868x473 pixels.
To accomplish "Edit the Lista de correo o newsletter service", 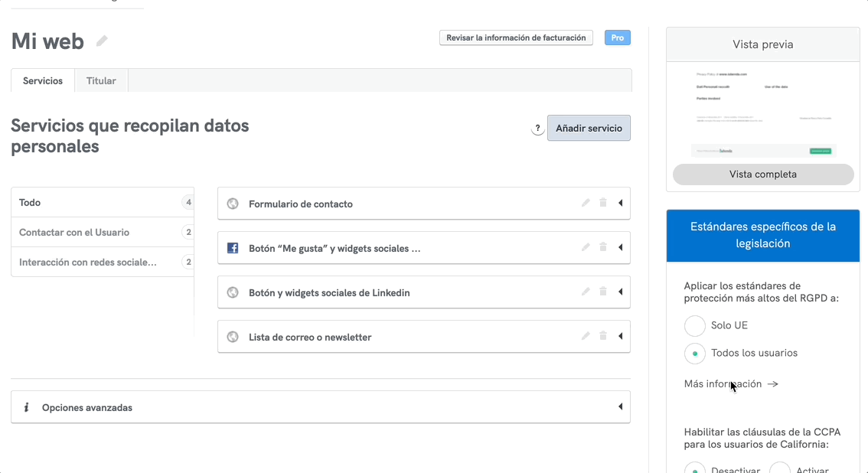I will pos(585,336).
